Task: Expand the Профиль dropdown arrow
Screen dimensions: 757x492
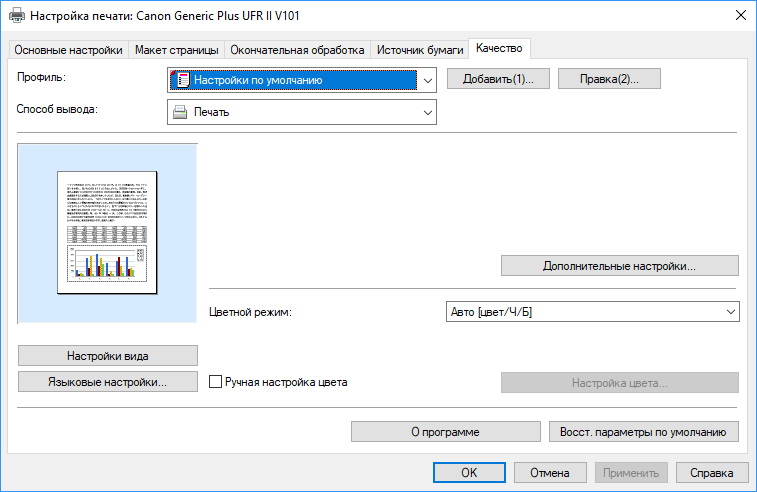Action: pos(427,80)
